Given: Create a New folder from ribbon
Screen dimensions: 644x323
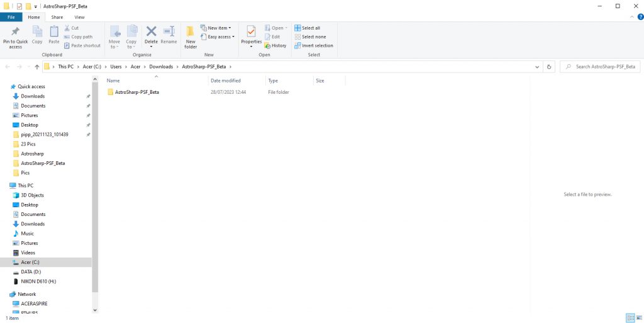Looking at the screenshot, I should 191,37.
